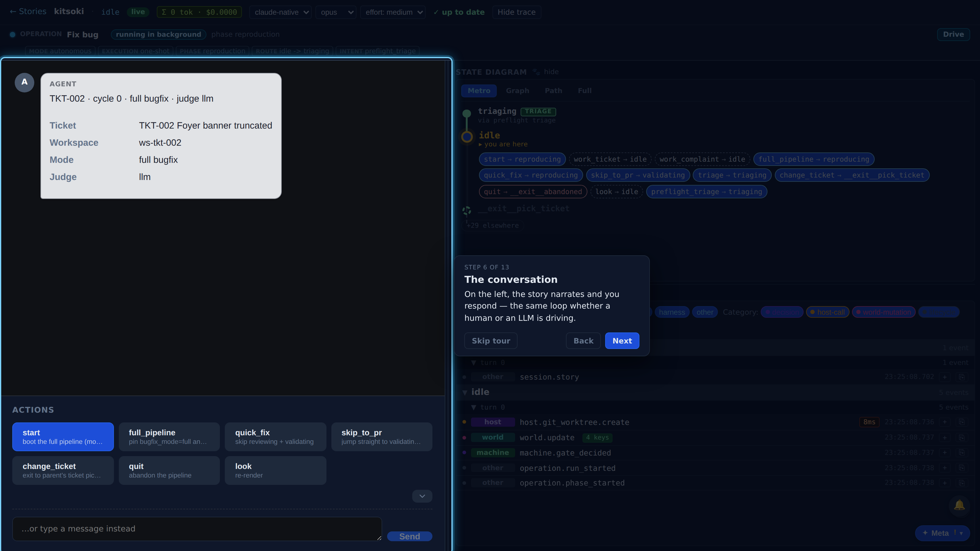Copy the operation.phase_started event row
980x551 pixels.
(x=961, y=483)
